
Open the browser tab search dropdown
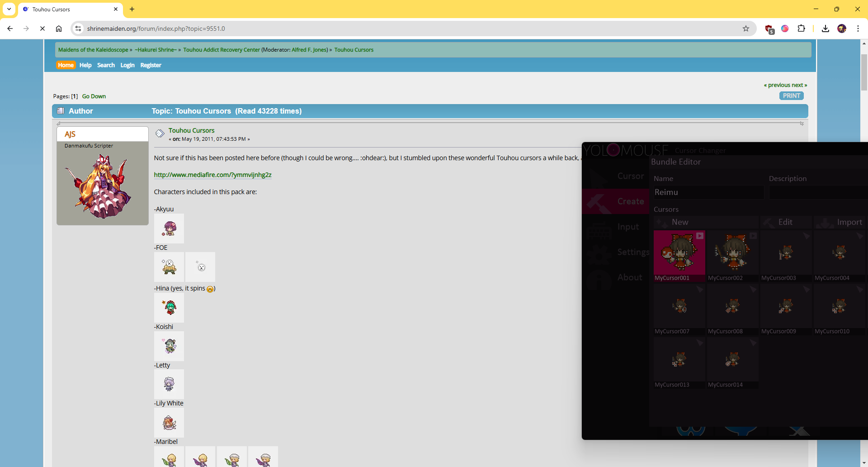pyautogui.click(x=9, y=9)
